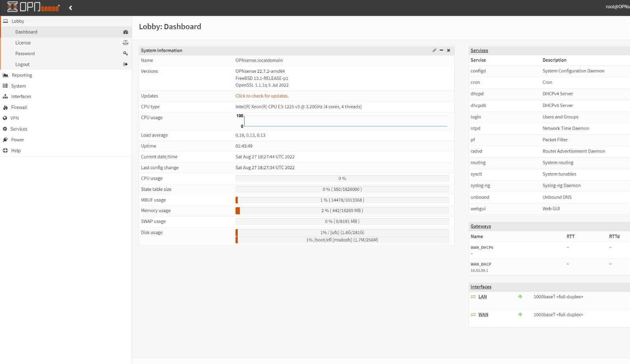Click the ntpd service name
This screenshot has width=630, height=364.
(x=475, y=128)
